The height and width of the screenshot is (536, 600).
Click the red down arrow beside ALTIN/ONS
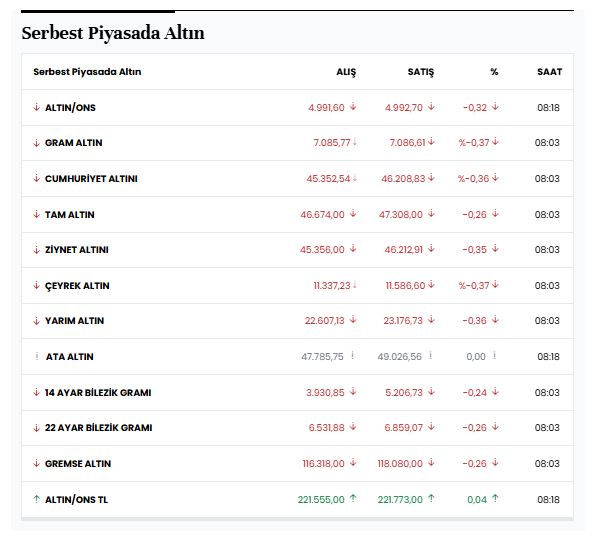[36, 108]
